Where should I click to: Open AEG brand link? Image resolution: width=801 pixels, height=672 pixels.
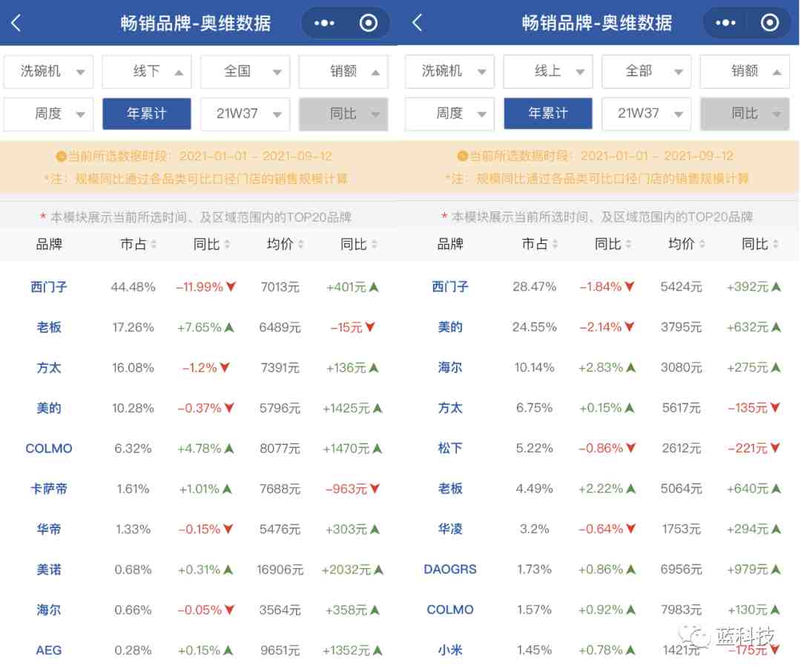click(48, 650)
